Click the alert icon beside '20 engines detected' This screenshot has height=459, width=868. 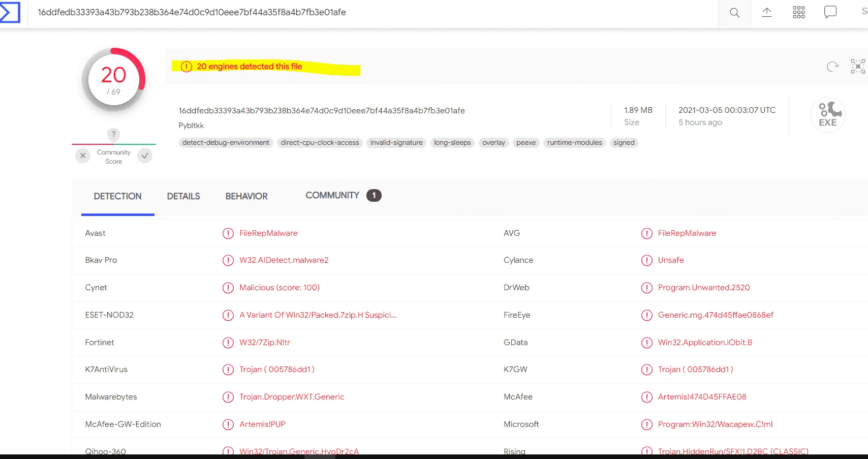tap(187, 67)
